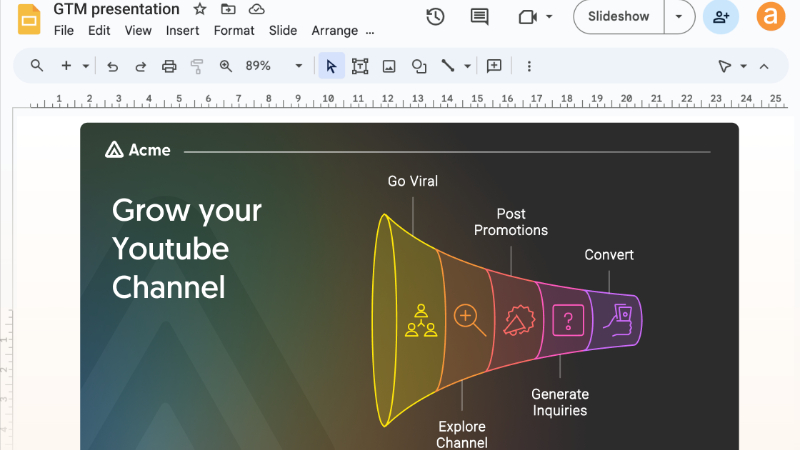Click the Acme logo on slide
The height and width of the screenshot is (450, 800).
pyautogui.click(x=137, y=149)
